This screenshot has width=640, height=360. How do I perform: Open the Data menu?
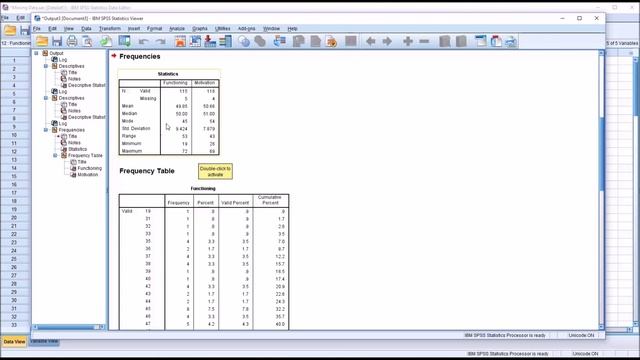pyautogui.click(x=86, y=29)
